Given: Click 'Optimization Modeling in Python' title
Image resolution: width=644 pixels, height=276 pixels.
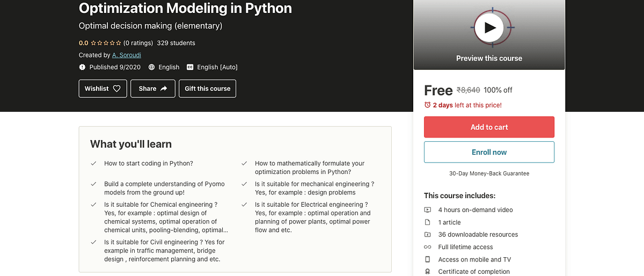Looking at the screenshot, I should (x=185, y=8).
